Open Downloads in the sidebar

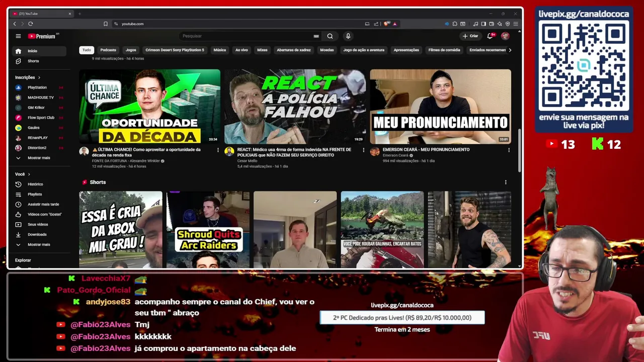tap(39, 234)
